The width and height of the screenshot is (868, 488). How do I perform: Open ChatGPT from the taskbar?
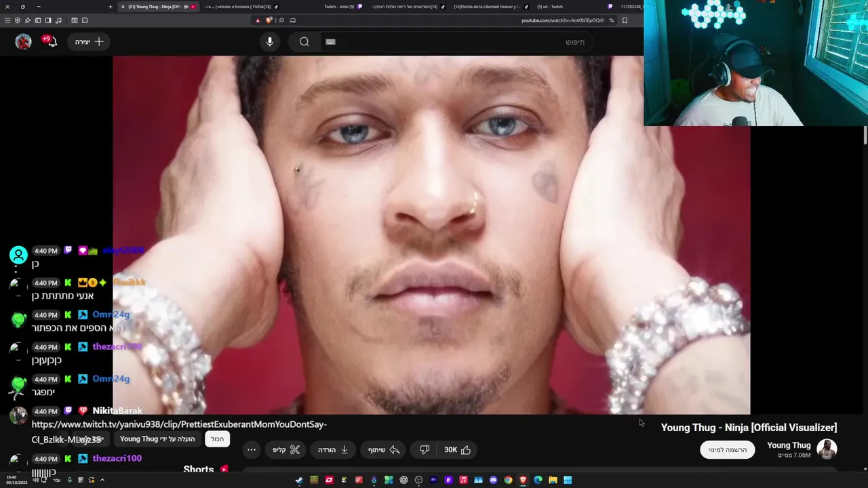pyautogui.click(x=403, y=480)
